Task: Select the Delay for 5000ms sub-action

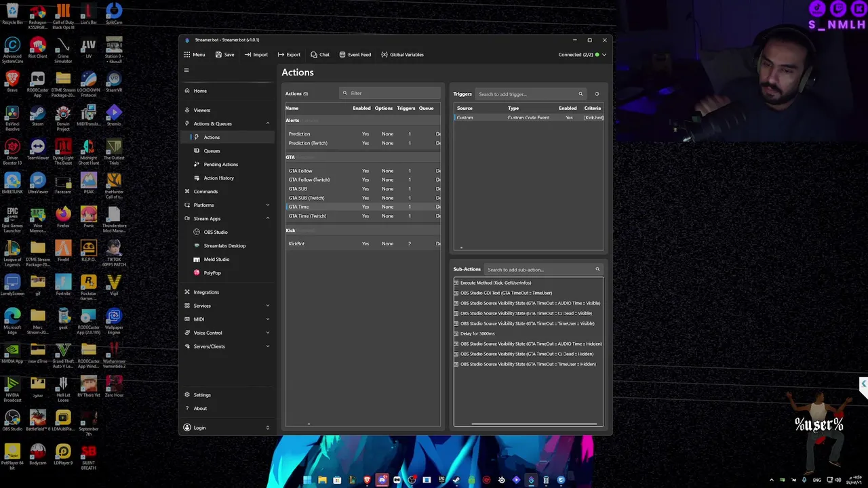Action: click(528, 333)
